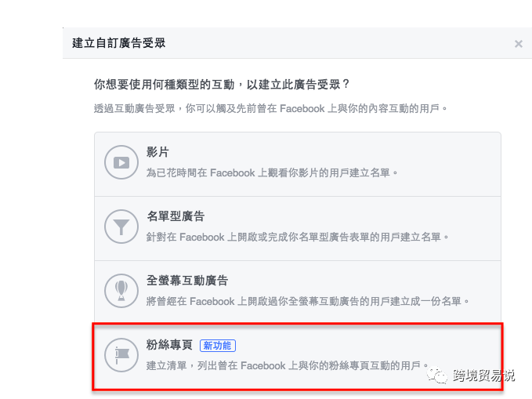Select the funnel icon for 名單型廣告
The height and width of the screenshot is (399, 532).
click(121, 227)
